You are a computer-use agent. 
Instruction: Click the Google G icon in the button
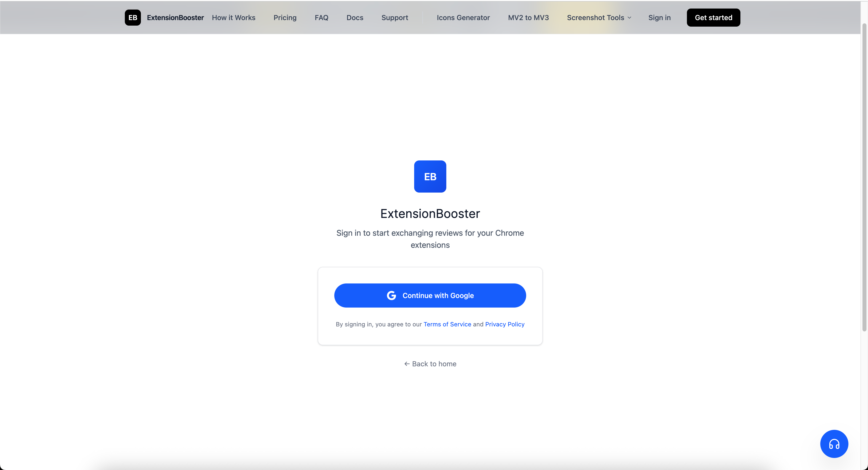(391, 296)
